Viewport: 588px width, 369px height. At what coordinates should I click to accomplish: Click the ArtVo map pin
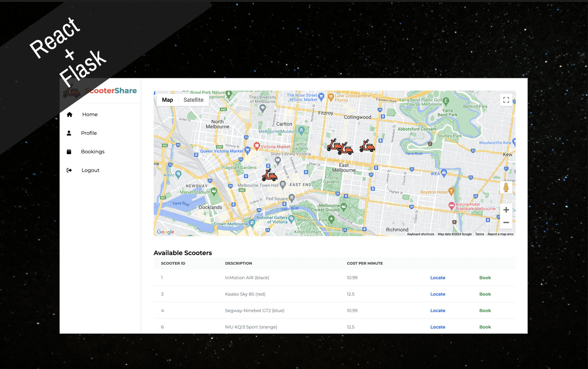(x=178, y=174)
